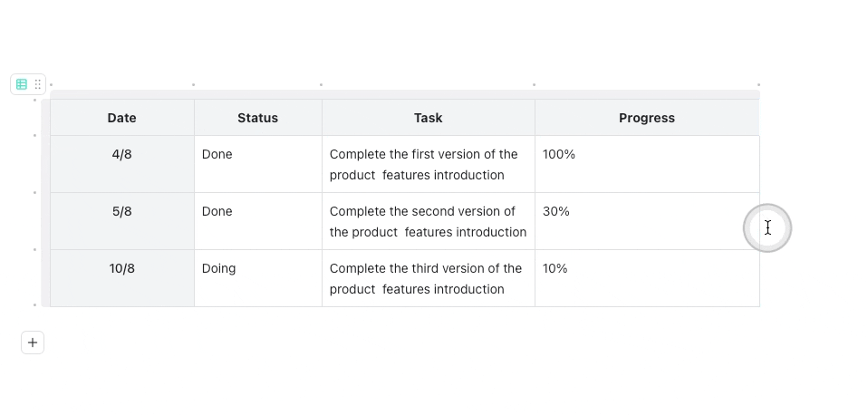Click insert-row dot between 5/8 and 10/8 rows
868x415 pixels.
35,249
